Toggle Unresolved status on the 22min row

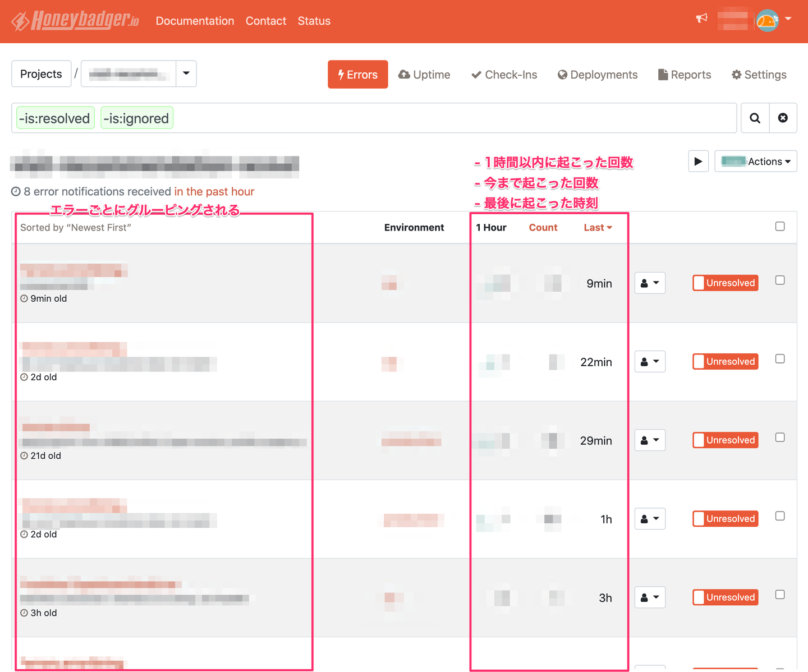(x=726, y=362)
